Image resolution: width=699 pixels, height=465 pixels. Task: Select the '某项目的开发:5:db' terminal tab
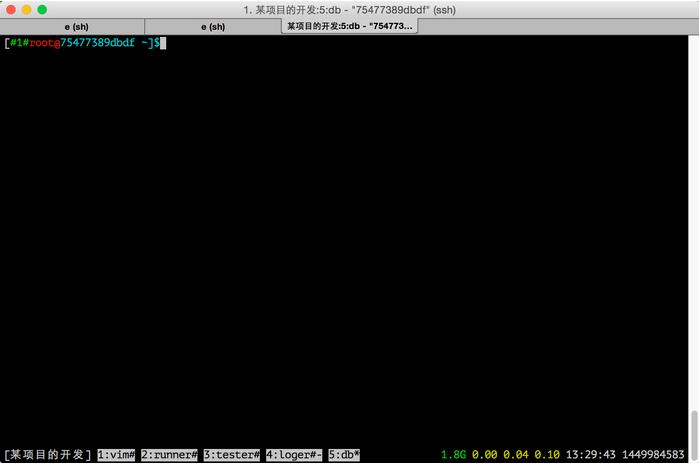tap(350, 26)
